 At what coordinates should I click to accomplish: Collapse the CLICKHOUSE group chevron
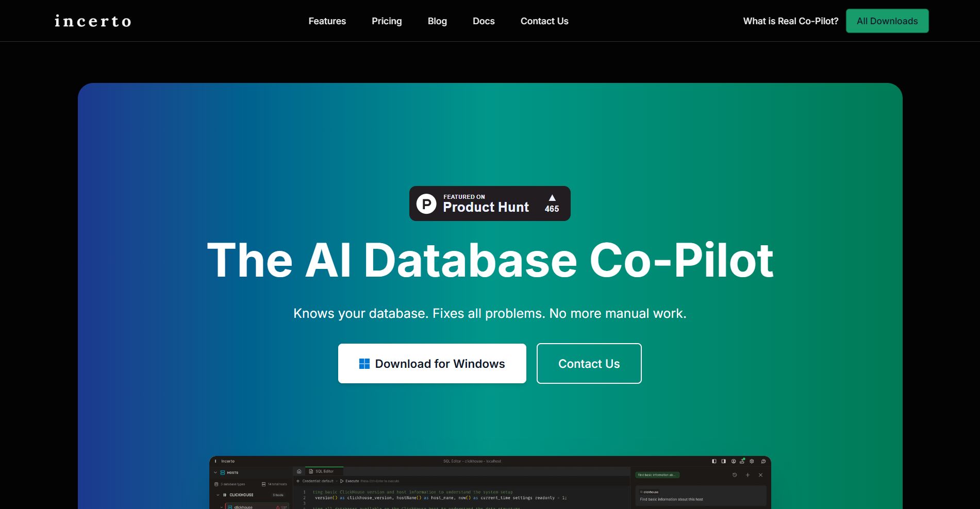point(218,495)
